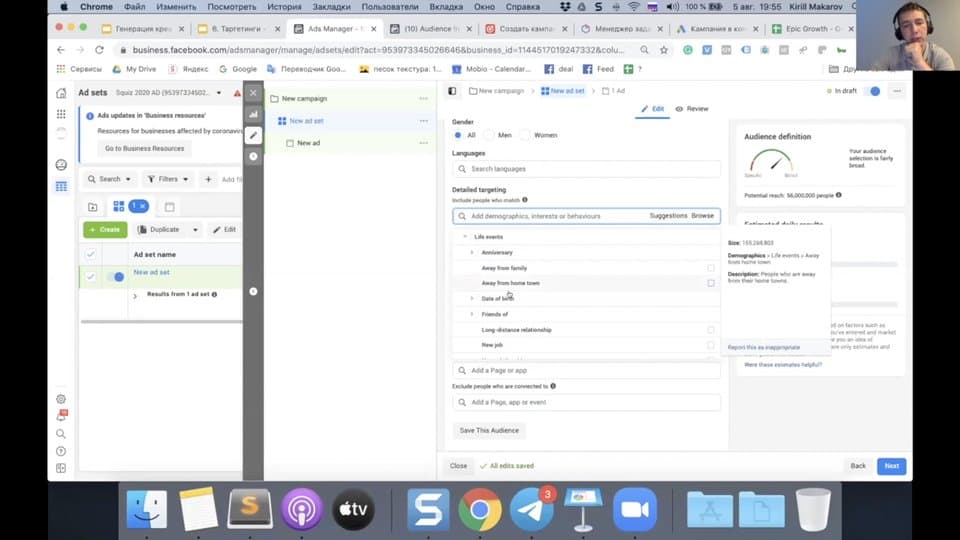This screenshot has height=540, width=960.
Task: Click the Add a Page or app field
Action: (586, 370)
